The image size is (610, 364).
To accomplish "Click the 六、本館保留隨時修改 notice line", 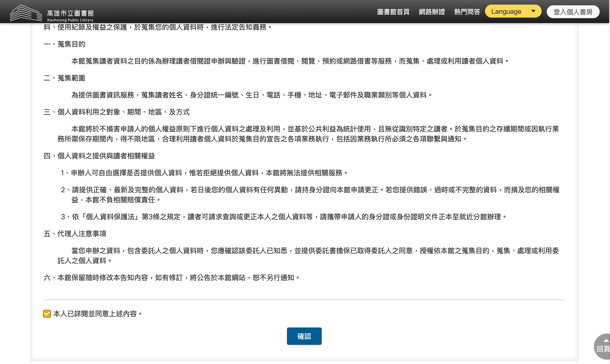I will 172,278.
